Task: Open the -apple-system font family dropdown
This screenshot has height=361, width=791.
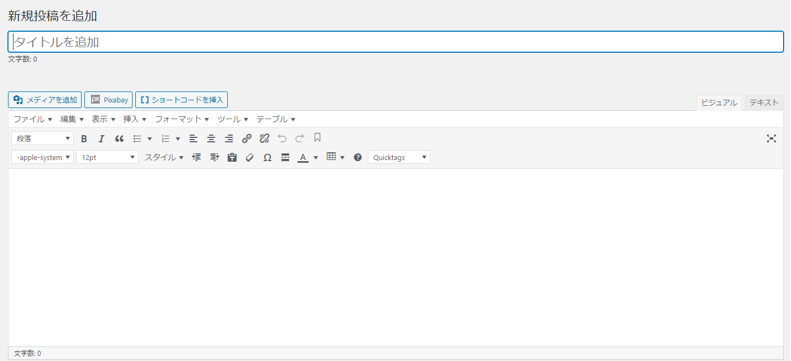Action: click(x=42, y=157)
